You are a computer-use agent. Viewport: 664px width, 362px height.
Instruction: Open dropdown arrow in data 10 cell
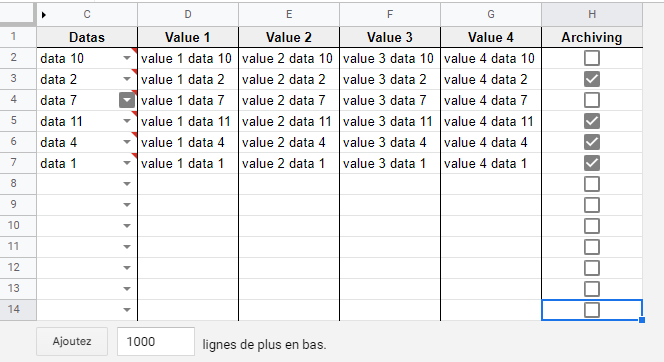coord(127,58)
